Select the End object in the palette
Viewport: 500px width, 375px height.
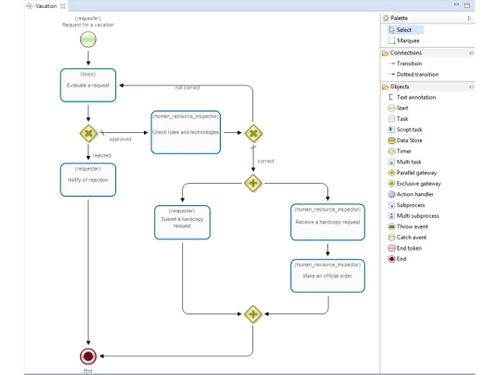click(397, 259)
